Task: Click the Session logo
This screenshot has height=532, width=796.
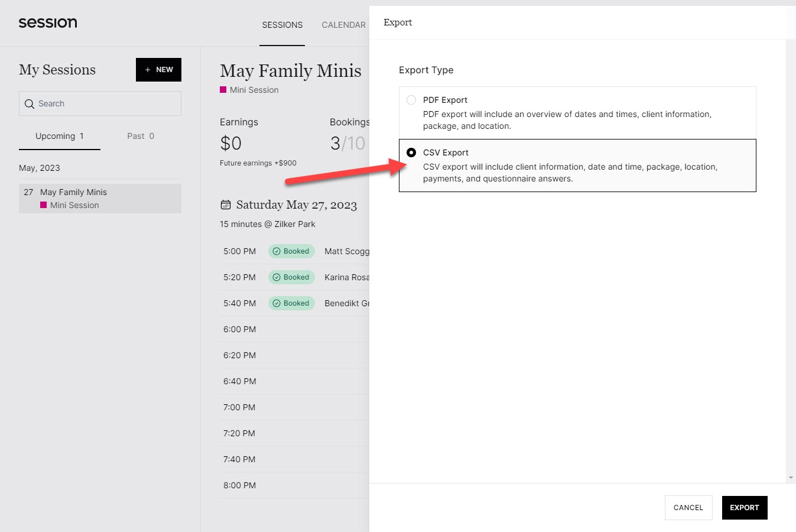Action: click(48, 23)
